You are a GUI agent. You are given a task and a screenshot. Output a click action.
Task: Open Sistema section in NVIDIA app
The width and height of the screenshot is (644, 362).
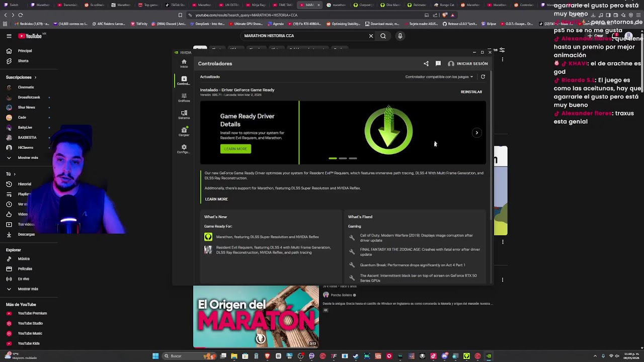[x=184, y=115]
